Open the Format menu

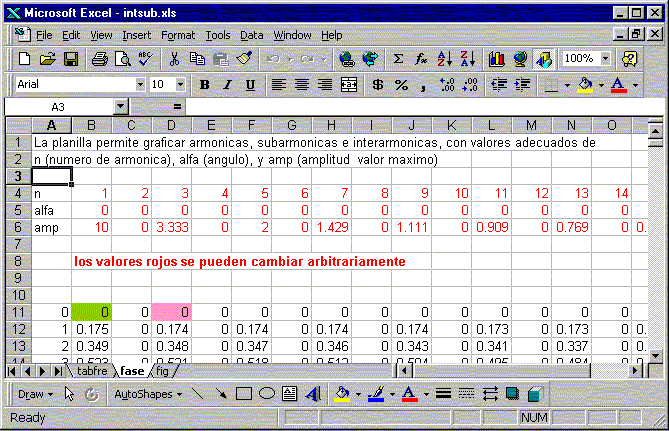point(178,35)
